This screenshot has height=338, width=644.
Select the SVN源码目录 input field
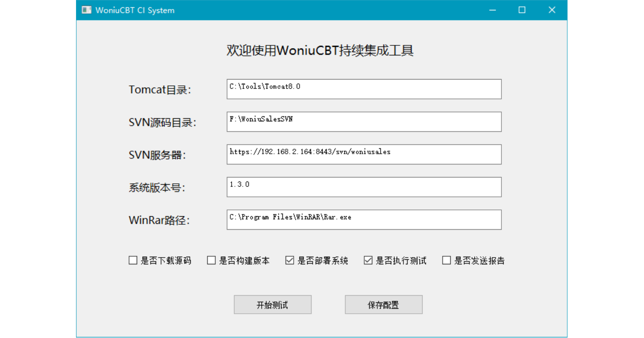(363, 121)
